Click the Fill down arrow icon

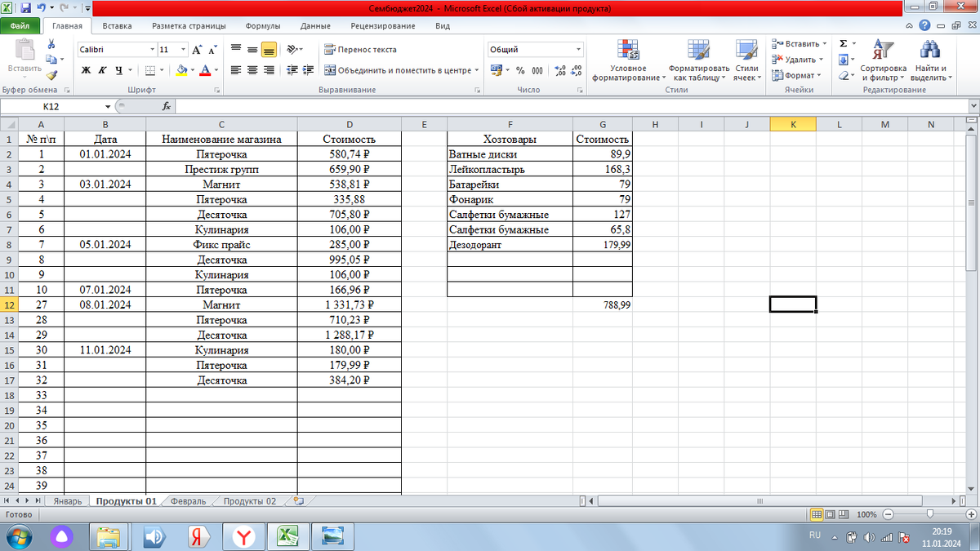[843, 60]
